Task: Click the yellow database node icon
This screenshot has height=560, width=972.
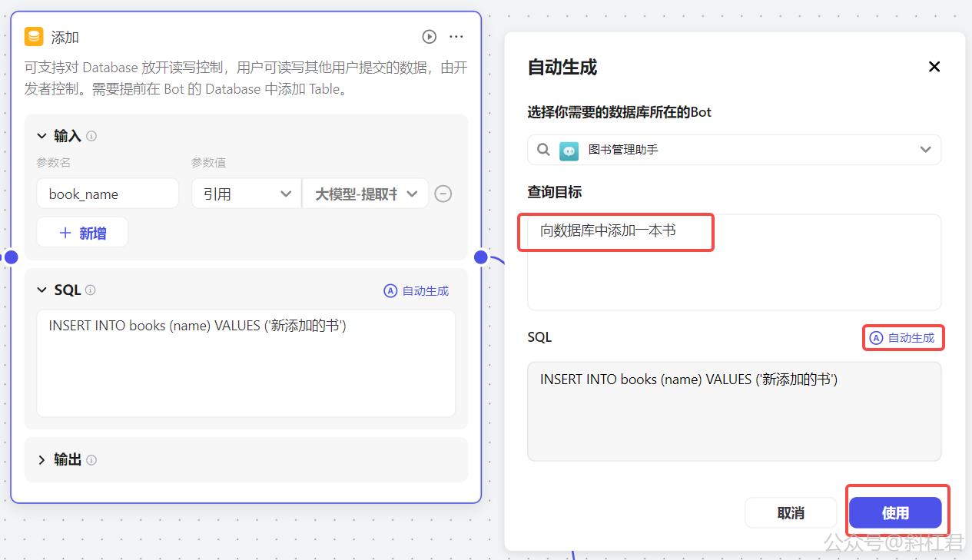Action: [34, 37]
